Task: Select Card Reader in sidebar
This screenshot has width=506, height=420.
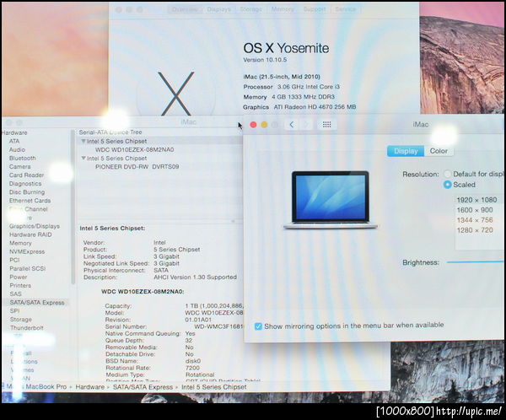Action: (26, 175)
